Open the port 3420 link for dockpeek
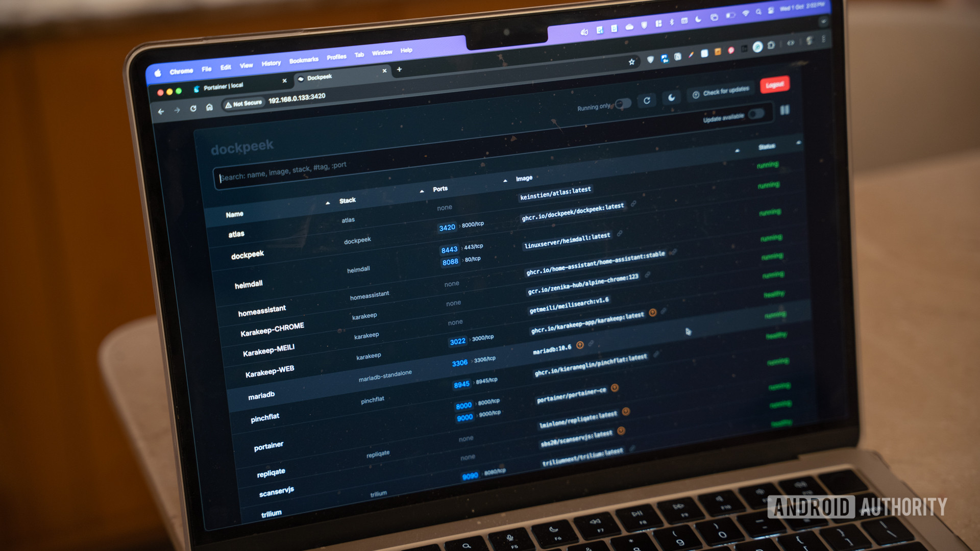 [447, 228]
